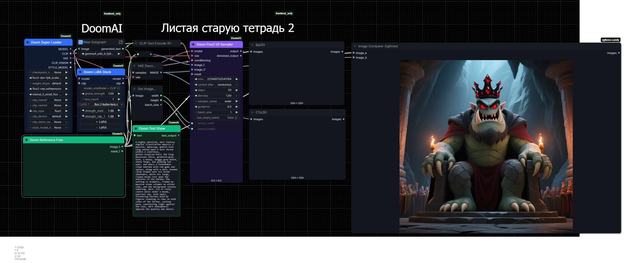This screenshot has height=263, width=644.
Task: Click the Image Comparer (rgthree) title
Action: [x=378, y=46]
